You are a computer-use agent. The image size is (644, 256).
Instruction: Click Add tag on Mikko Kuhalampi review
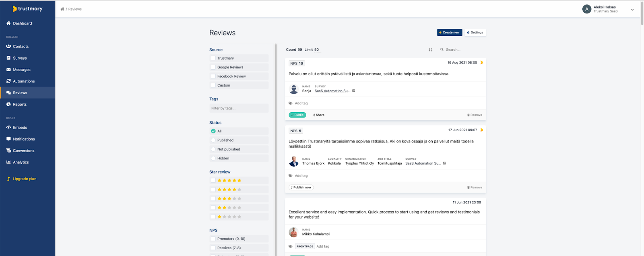[323, 246]
